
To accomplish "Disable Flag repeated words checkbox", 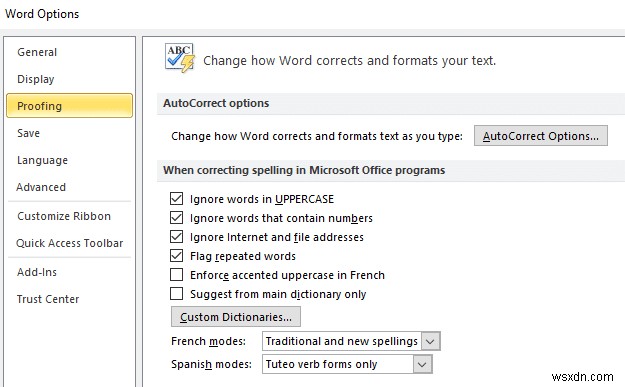I will tap(176, 256).
